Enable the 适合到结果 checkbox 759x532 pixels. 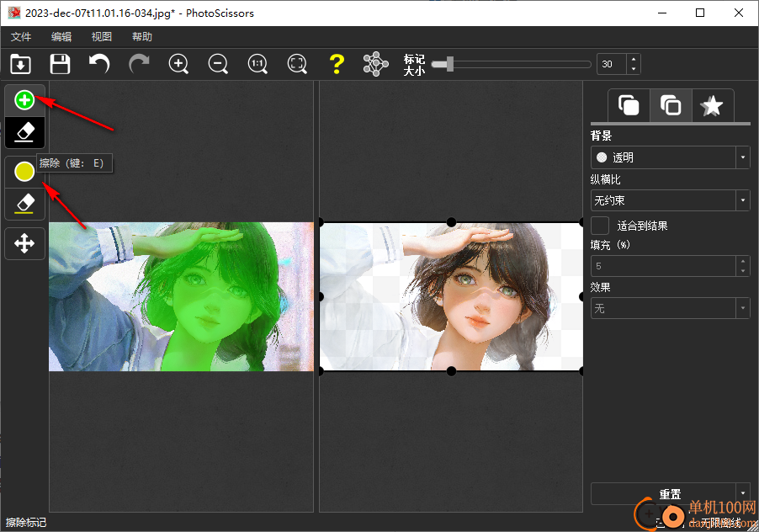[x=600, y=226]
